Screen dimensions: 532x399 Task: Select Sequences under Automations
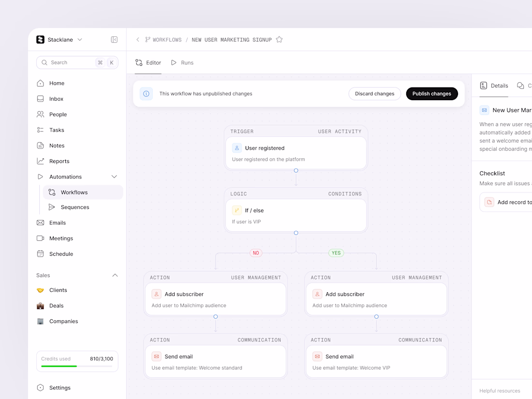[x=83, y=207]
